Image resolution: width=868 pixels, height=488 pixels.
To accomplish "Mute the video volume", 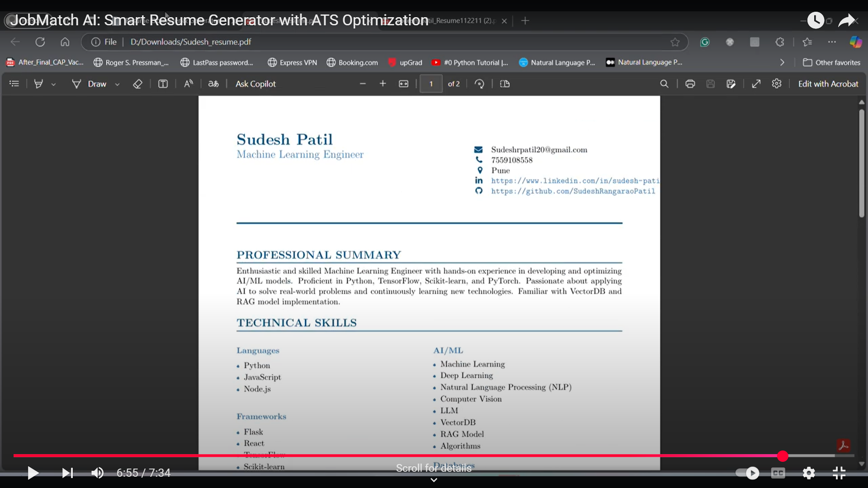I will [97, 473].
